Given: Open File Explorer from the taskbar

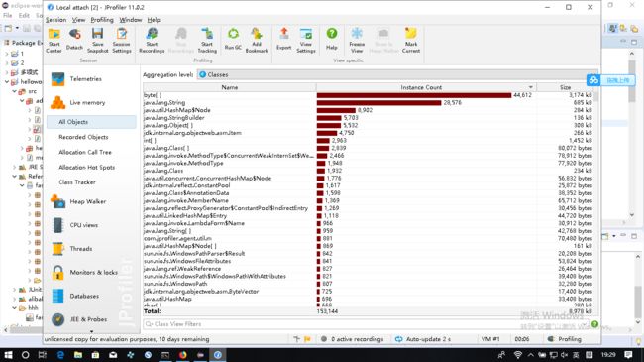Looking at the screenshot, I should pos(78,355).
